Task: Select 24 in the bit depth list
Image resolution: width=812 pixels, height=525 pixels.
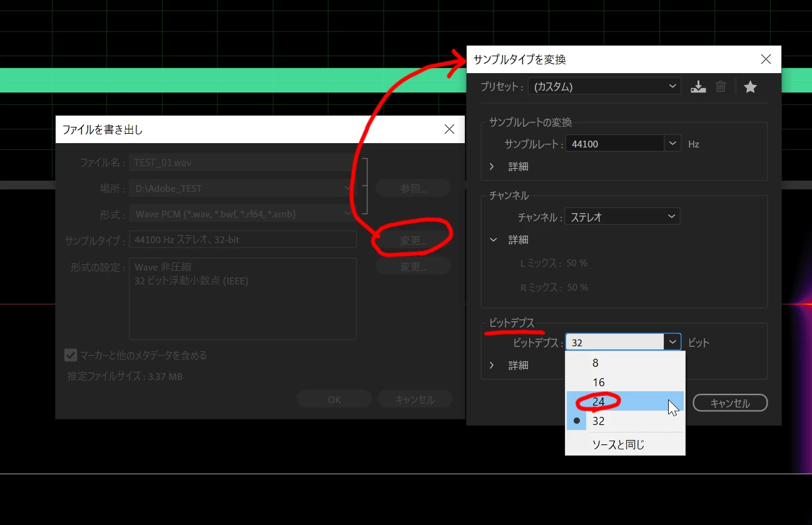Action: pyautogui.click(x=625, y=401)
